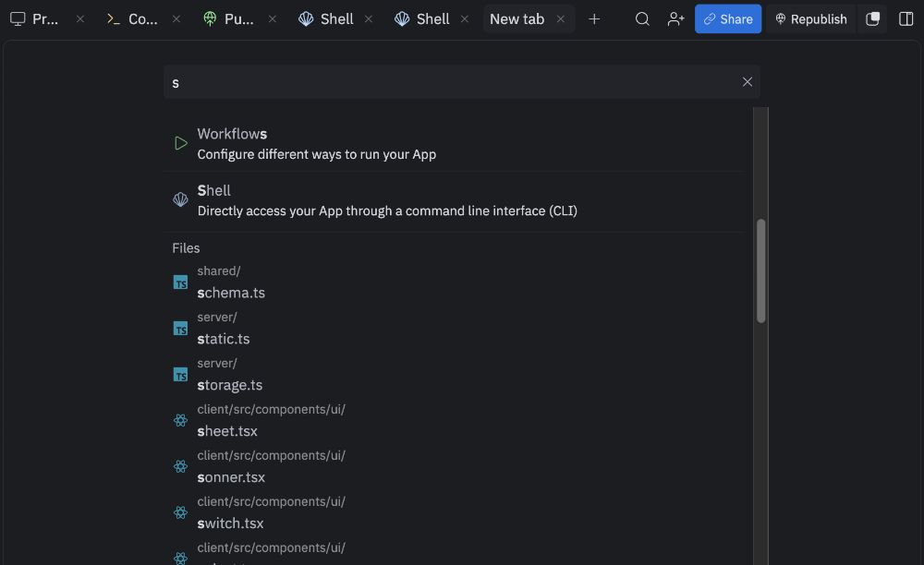The width and height of the screenshot is (924, 565).
Task: Click the plus icon to add tab
Action: point(594,18)
